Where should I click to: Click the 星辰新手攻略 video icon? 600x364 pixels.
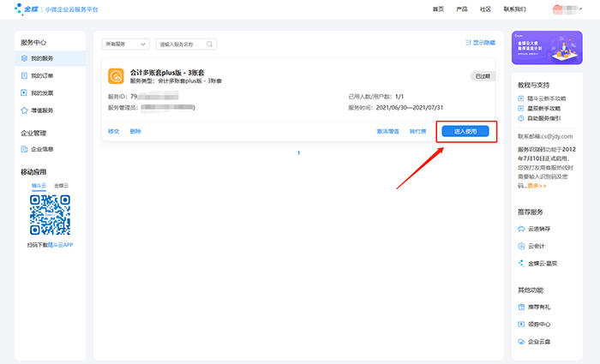(521, 108)
